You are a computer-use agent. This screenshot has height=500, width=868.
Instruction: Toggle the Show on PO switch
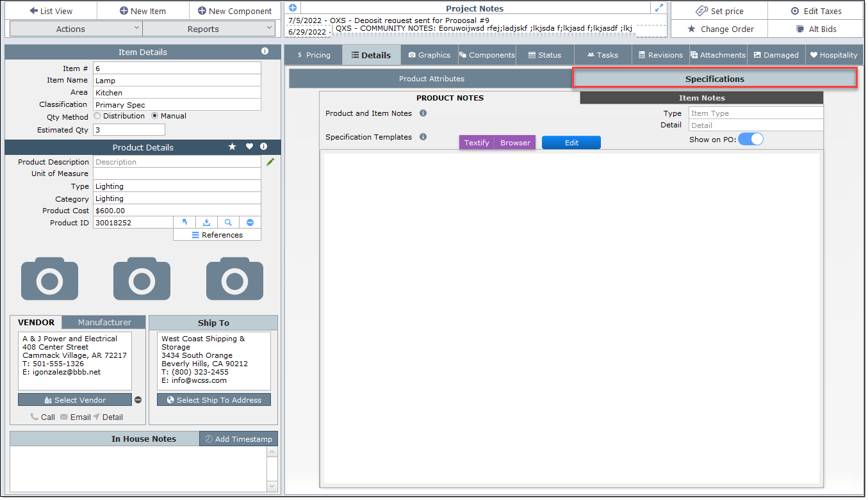751,139
